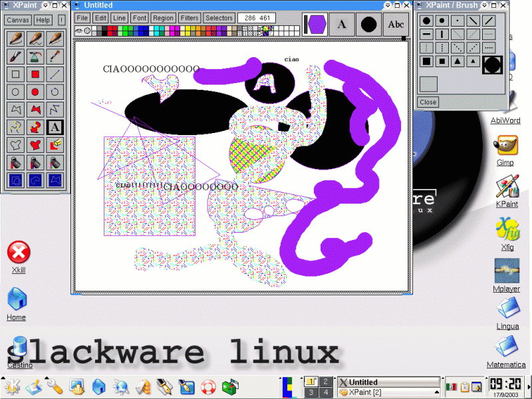
Task: Select the unfilled polygon tool
Action: [x=15, y=109]
